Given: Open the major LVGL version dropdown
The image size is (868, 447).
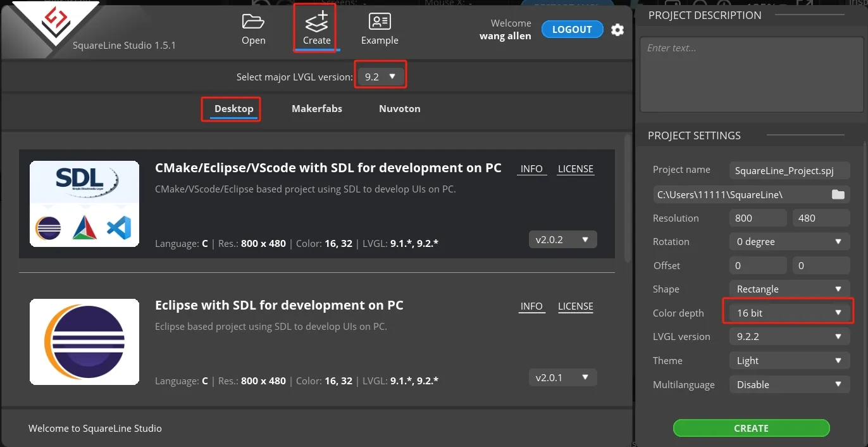Looking at the screenshot, I should tap(380, 77).
